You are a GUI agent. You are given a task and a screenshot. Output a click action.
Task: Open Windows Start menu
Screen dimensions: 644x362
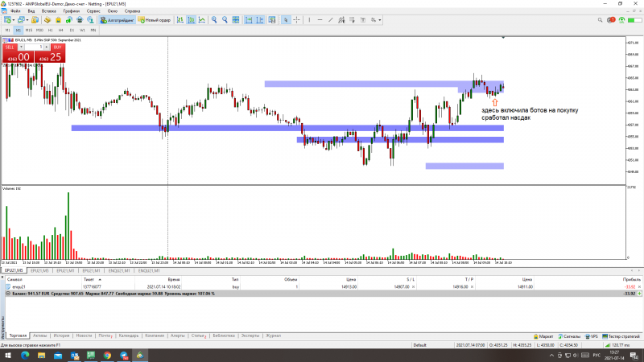click(x=8, y=356)
